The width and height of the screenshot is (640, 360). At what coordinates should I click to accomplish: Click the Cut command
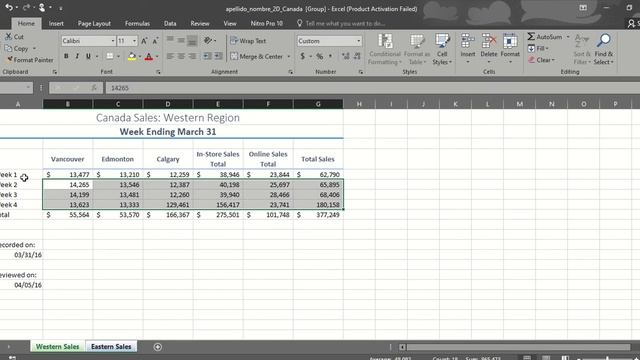point(15,37)
